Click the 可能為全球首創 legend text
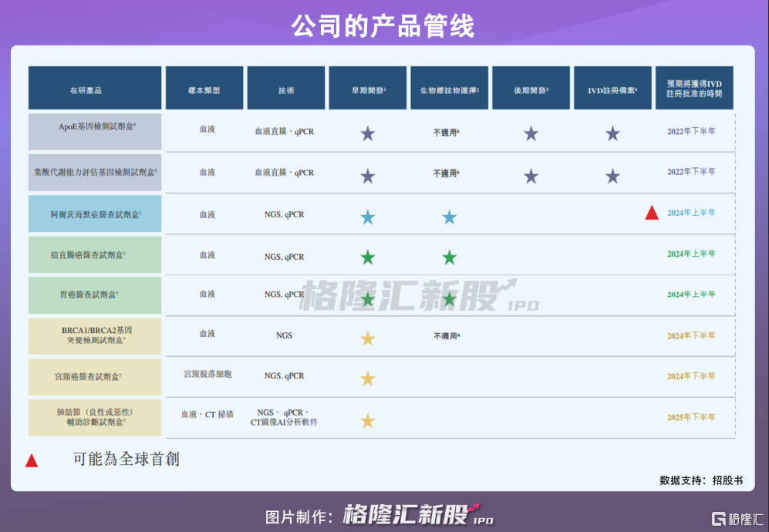Viewport: 769px width, 532px height. pyautogui.click(x=126, y=460)
